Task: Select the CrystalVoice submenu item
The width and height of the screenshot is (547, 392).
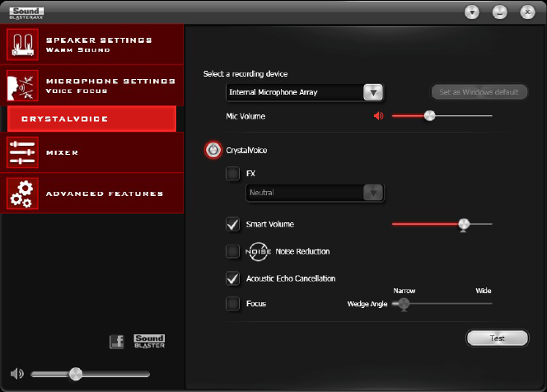Action: 91,119
